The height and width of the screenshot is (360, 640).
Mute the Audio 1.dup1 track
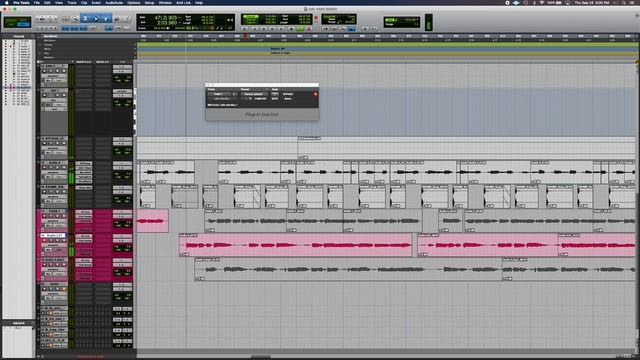pos(63,264)
